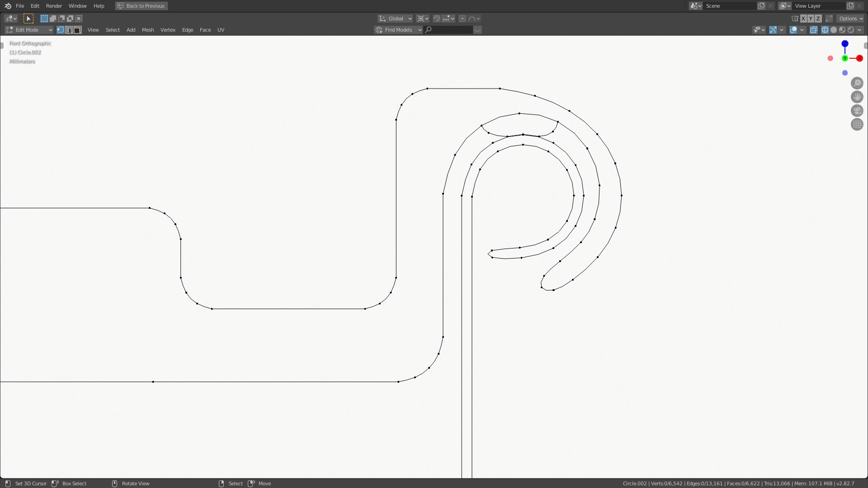Open the Options dropdown
Screen dimensions: 868x488
click(x=850, y=19)
